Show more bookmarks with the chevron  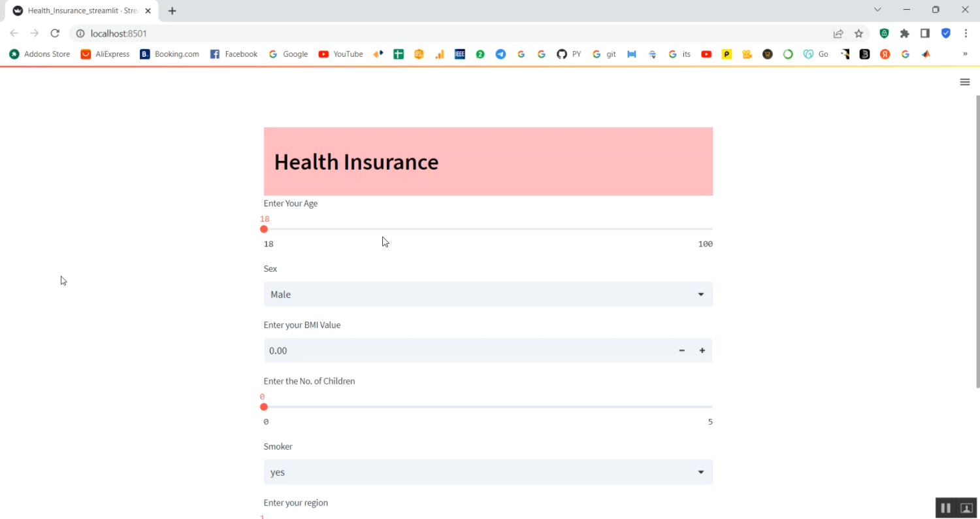click(x=964, y=54)
